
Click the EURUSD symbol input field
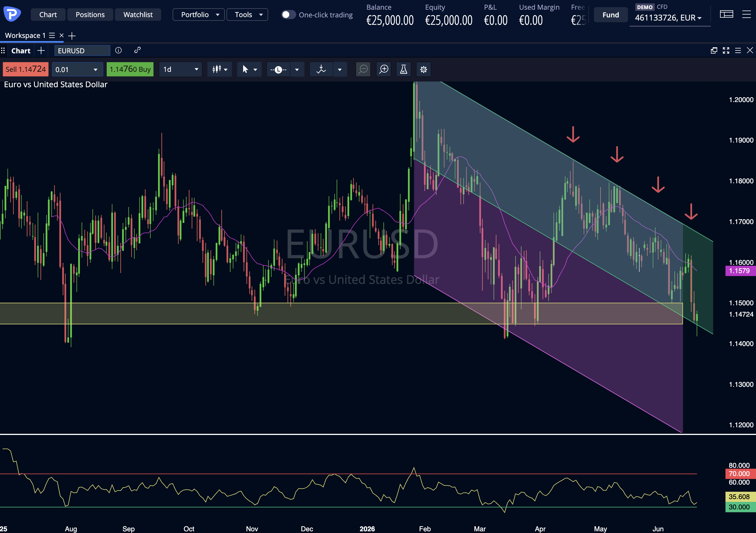82,51
